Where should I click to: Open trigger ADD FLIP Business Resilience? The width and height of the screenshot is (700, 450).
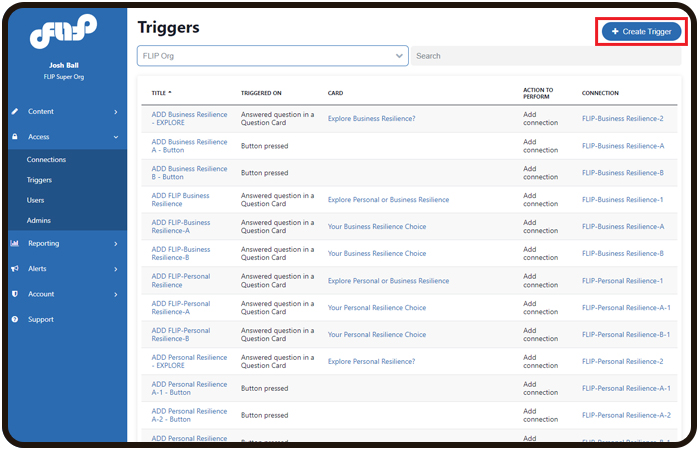coord(180,200)
